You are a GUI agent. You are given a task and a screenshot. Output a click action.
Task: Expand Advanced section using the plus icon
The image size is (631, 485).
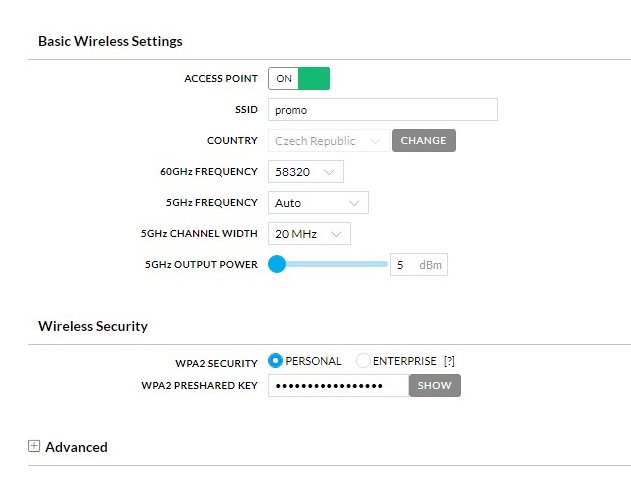[34, 446]
